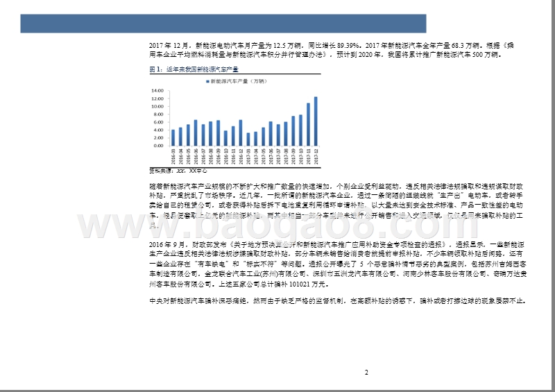Click the 2016-12 x-axis label

241,157
